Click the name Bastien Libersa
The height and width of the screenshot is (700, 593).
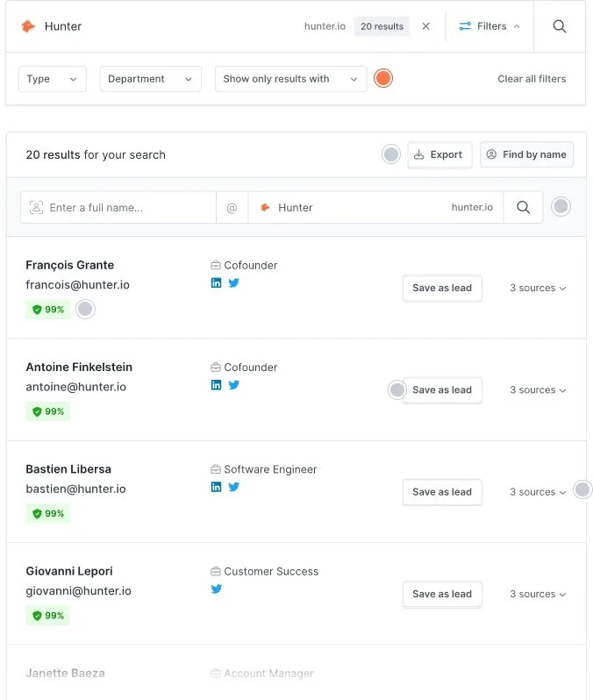pos(68,469)
